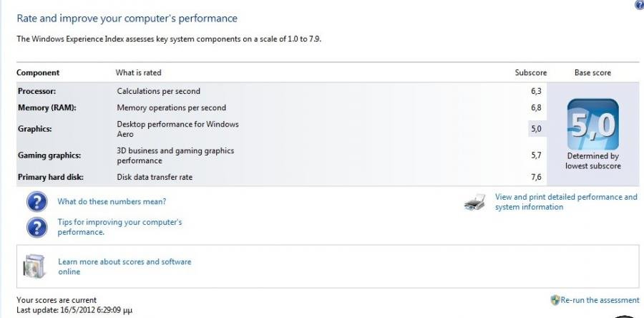Click the Base score column header
This screenshot has width=644, height=318.
click(592, 73)
